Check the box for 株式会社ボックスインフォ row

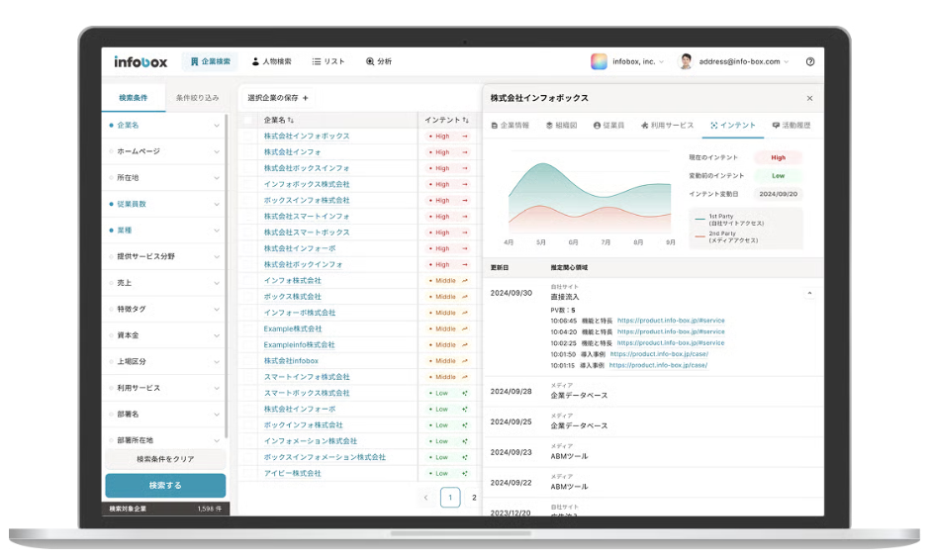click(x=248, y=168)
